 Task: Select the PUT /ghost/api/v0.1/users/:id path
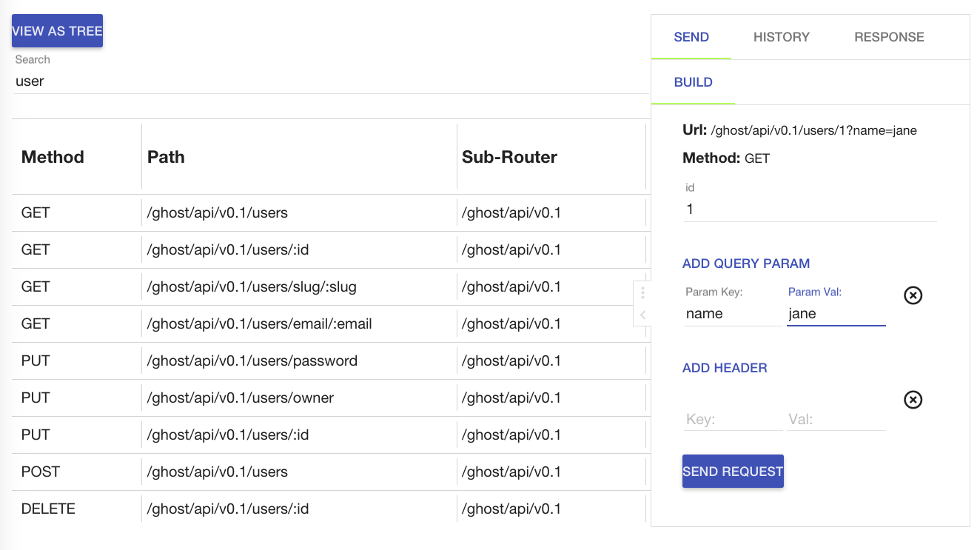point(228,435)
